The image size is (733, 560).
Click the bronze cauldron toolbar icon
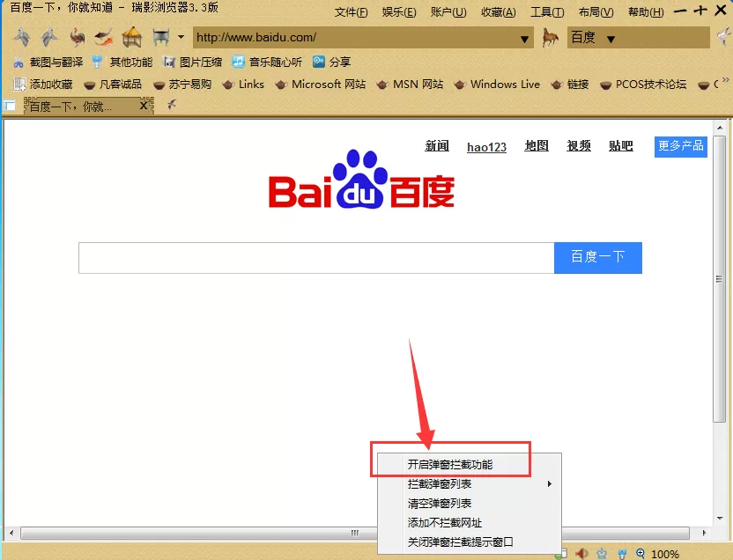161,37
